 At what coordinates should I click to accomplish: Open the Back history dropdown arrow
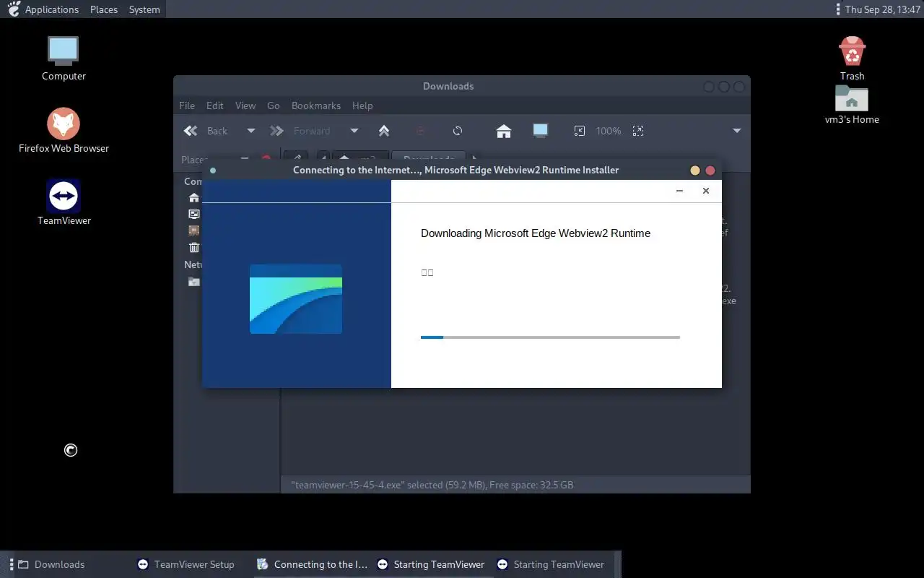coord(250,131)
